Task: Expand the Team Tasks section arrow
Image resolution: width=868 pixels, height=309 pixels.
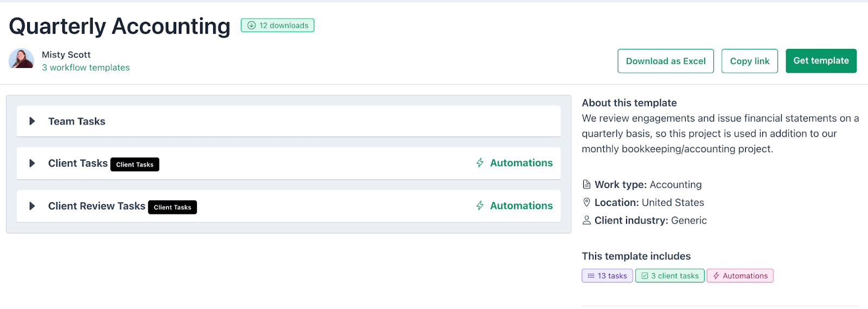Action: click(x=32, y=121)
